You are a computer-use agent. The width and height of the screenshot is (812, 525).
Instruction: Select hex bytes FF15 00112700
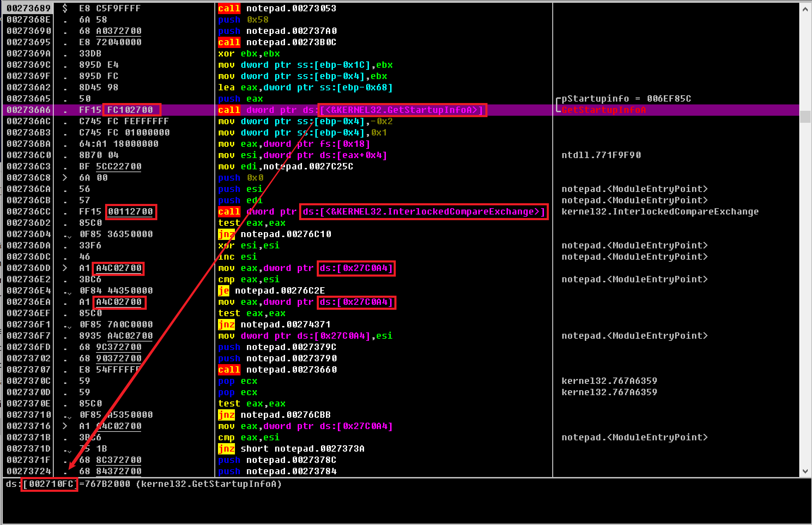(x=116, y=211)
